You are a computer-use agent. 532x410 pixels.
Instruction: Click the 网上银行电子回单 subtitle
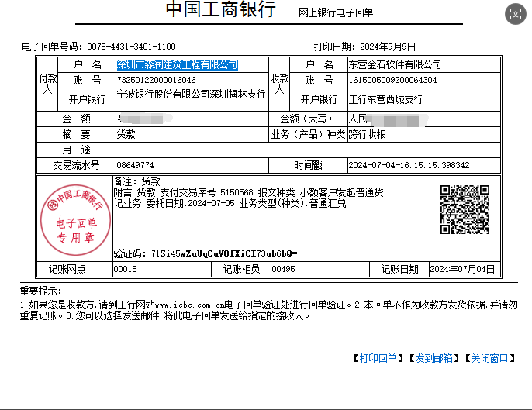(336, 12)
